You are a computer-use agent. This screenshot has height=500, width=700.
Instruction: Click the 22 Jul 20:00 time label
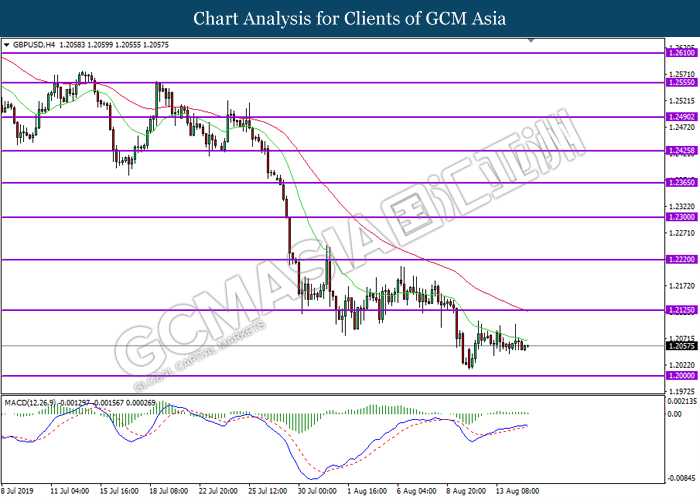click(218, 491)
